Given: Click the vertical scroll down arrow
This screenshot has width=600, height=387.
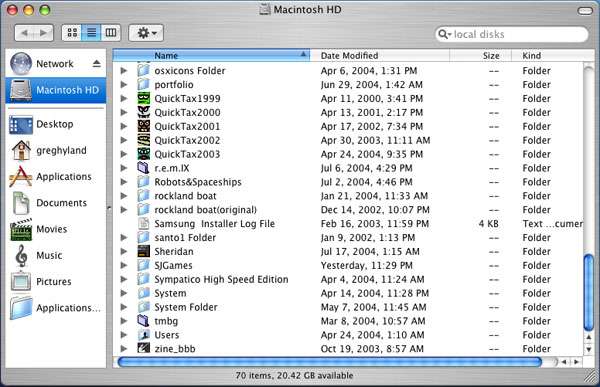Looking at the screenshot, I should tap(589, 349).
